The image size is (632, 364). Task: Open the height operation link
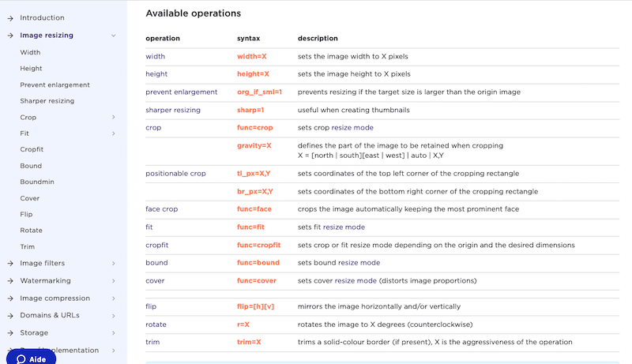click(x=156, y=74)
